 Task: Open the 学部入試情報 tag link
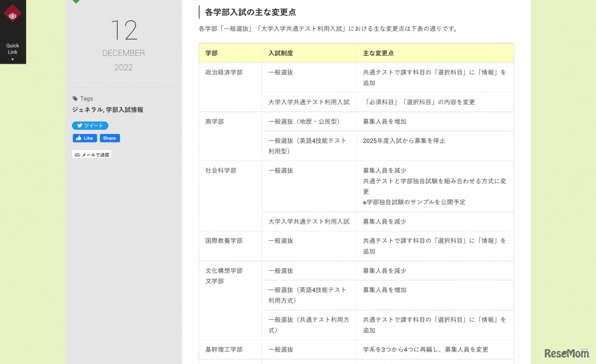[x=125, y=110]
